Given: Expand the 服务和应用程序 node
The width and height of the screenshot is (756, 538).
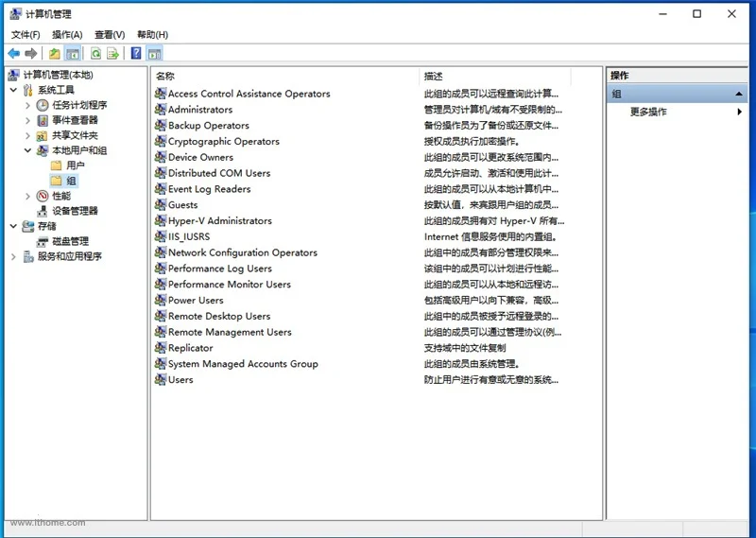Looking at the screenshot, I should click(x=13, y=256).
